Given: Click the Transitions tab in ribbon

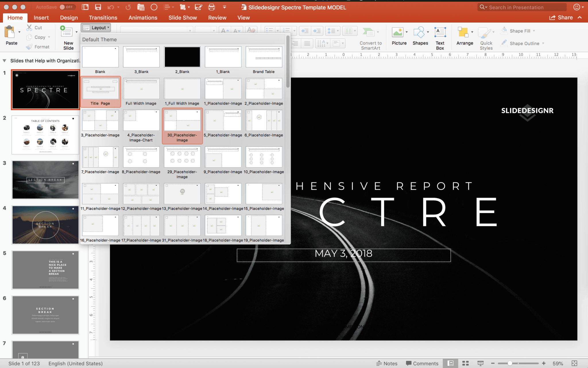Looking at the screenshot, I should (103, 18).
